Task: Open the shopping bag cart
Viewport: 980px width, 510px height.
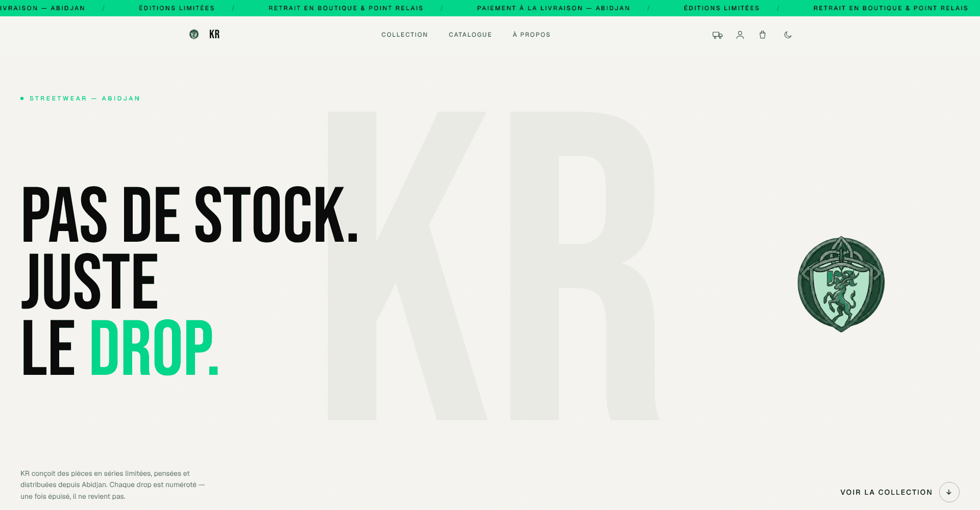Action: pyautogui.click(x=763, y=35)
